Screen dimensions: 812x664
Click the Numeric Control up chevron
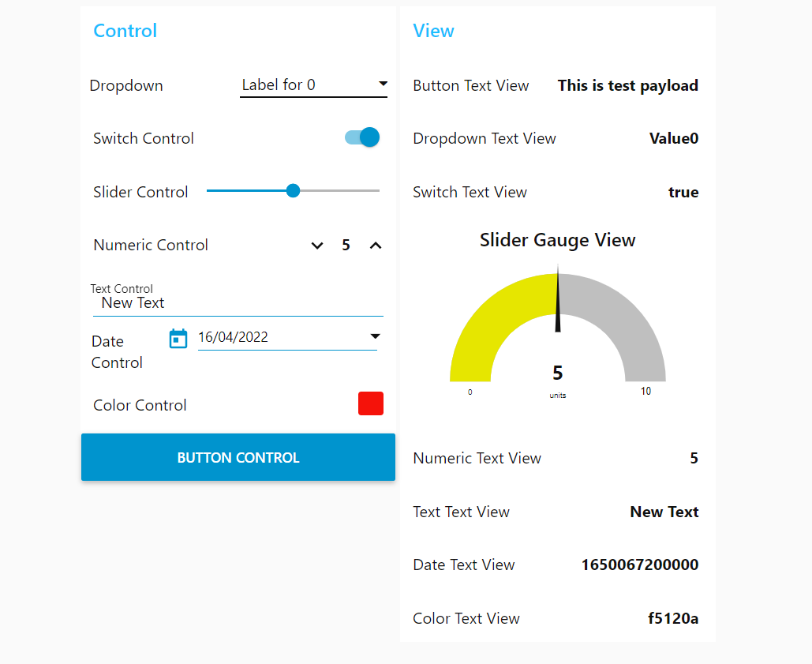click(x=376, y=246)
